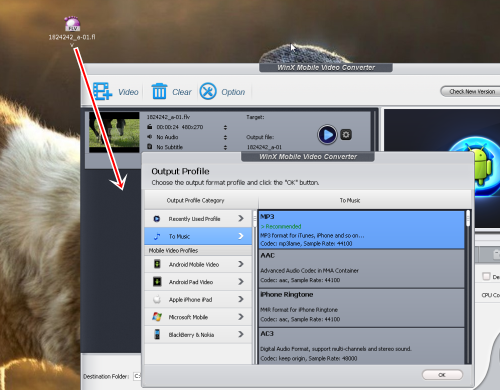Click the Output Profile Category header
Viewport: 500px width, 390px height.
click(195, 200)
